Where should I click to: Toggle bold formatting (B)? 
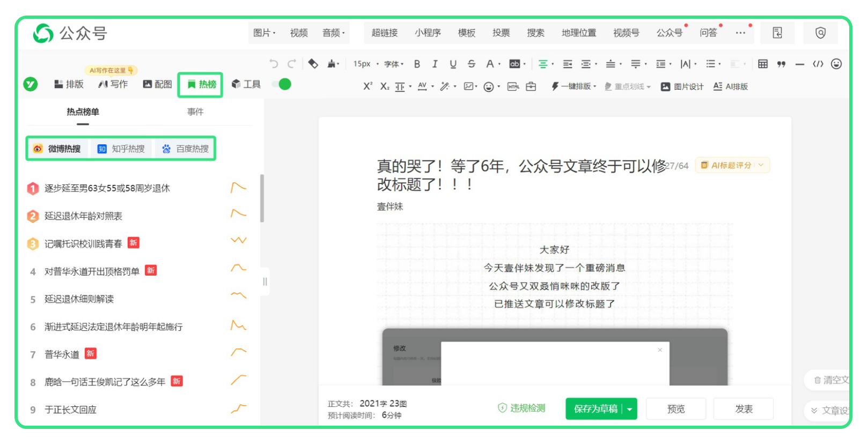click(417, 64)
